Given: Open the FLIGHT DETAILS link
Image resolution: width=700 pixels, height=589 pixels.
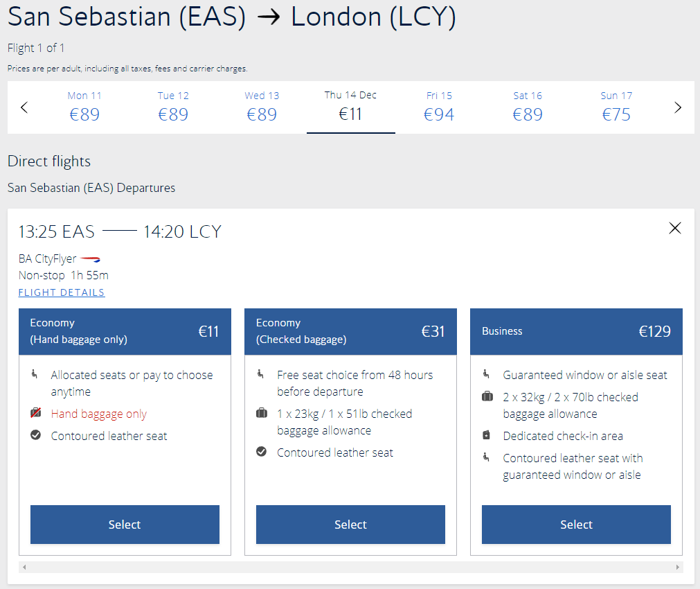Looking at the screenshot, I should click(x=62, y=292).
